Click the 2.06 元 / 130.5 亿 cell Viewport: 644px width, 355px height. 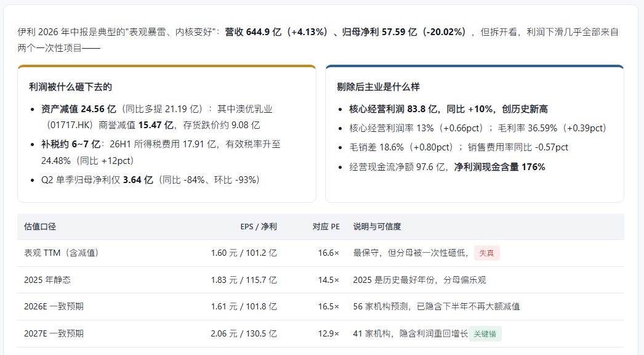click(x=244, y=333)
